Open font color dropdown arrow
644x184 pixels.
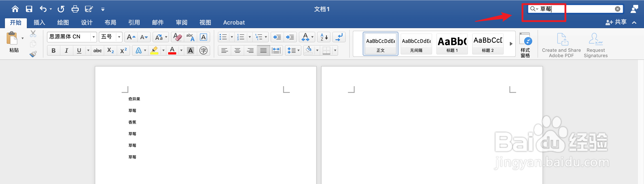[x=181, y=51]
